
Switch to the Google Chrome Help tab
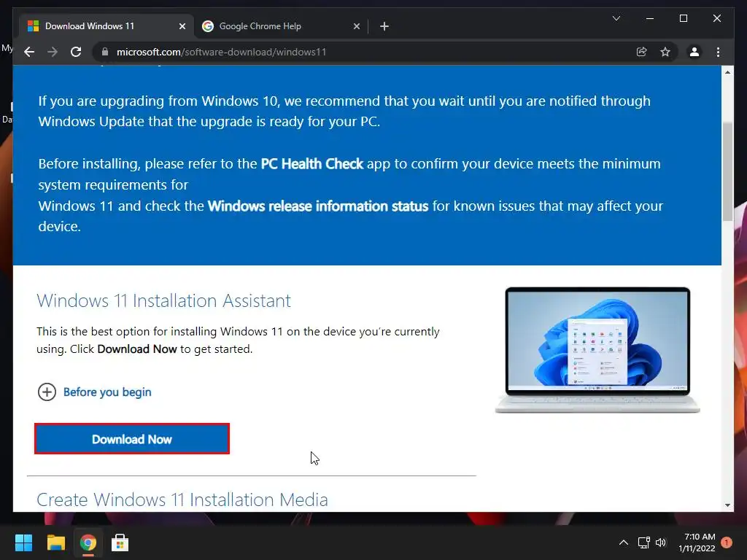click(281, 26)
